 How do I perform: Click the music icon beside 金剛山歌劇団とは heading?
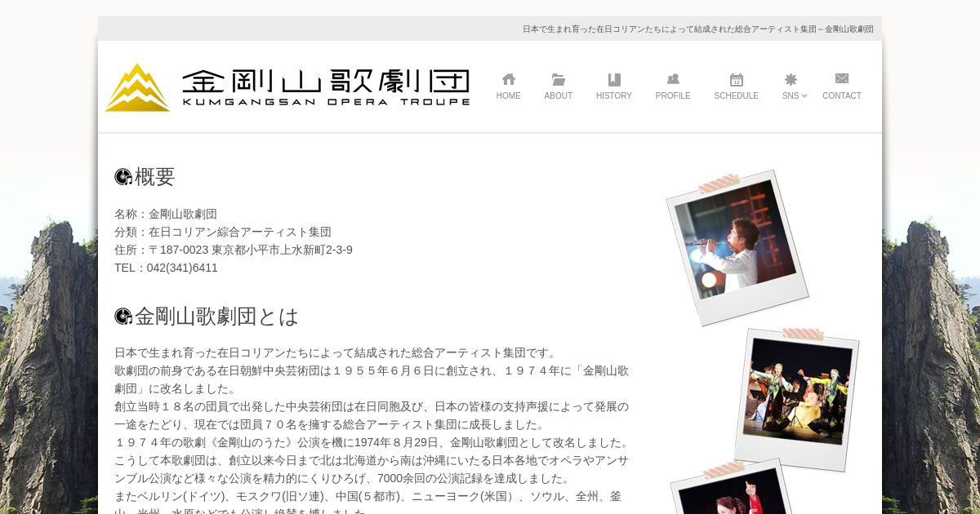[x=123, y=317]
